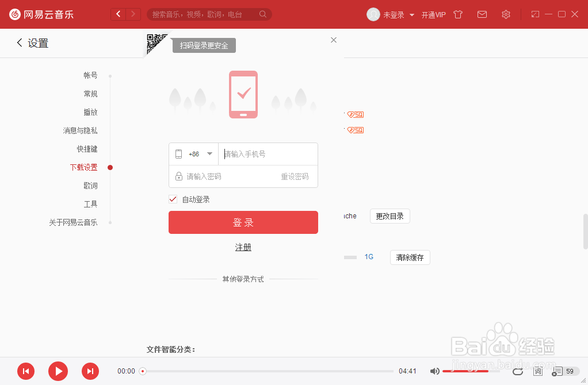Click the settings page vertical scrollbar
Image resolution: width=588 pixels, height=385 pixels.
(585, 231)
